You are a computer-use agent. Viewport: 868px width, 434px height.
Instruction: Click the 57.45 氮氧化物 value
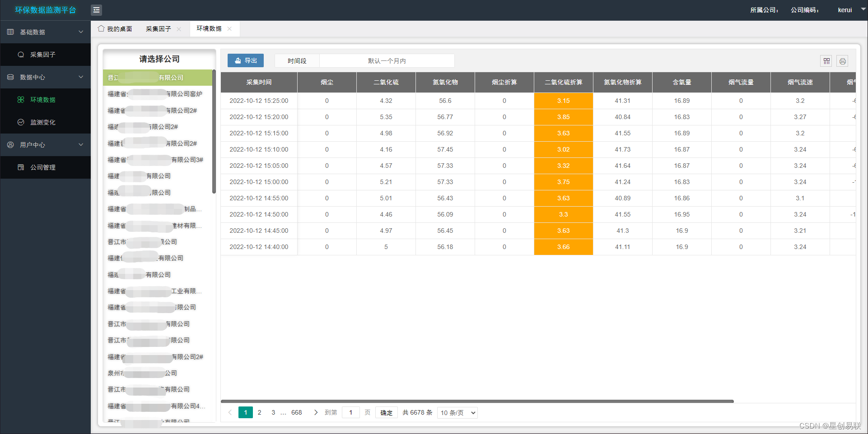point(445,149)
